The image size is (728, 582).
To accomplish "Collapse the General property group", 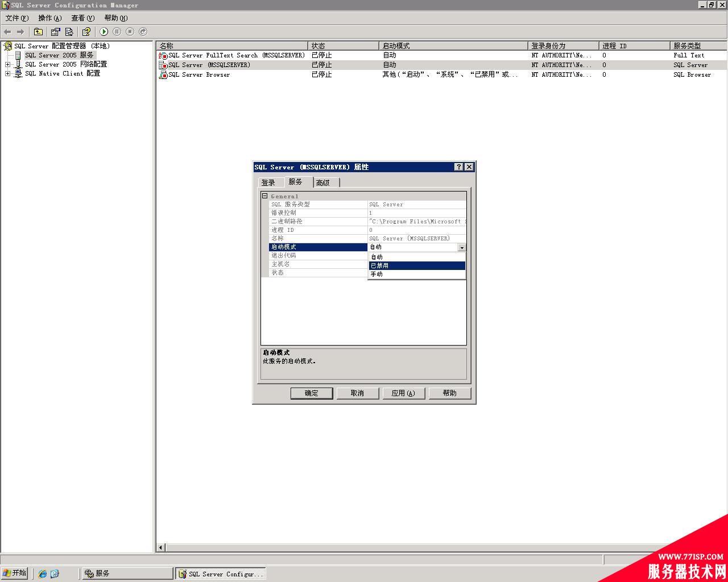I will [264, 196].
